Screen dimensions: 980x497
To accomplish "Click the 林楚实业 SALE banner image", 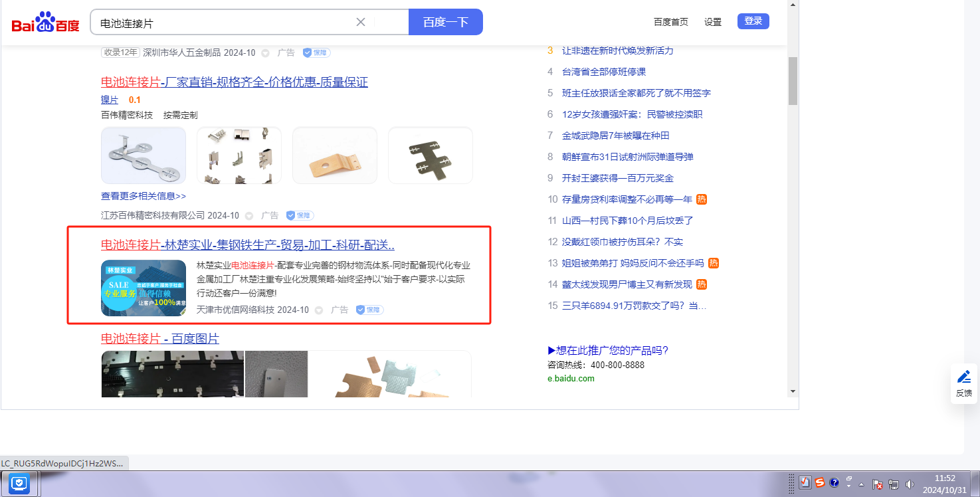I will click(x=144, y=288).
